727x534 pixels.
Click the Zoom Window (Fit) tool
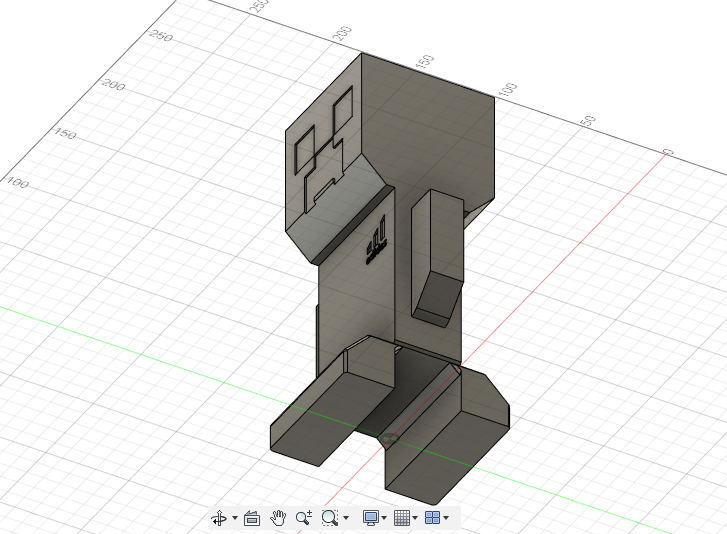click(x=330, y=518)
